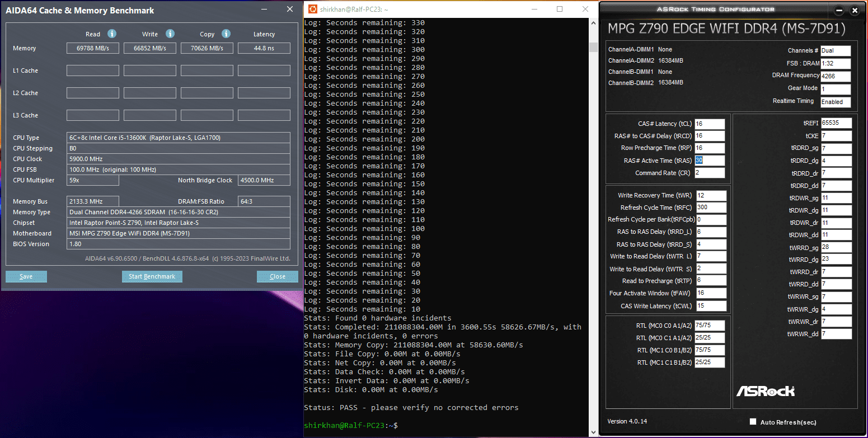
Task: Select tREFI value field
Action: (836, 123)
